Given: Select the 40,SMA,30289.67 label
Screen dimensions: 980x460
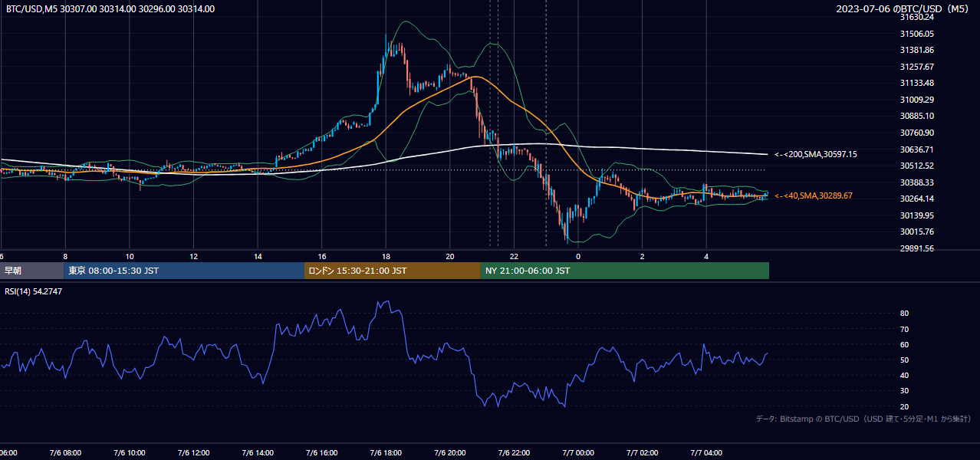Looking at the screenshot, I should (814, 196).
